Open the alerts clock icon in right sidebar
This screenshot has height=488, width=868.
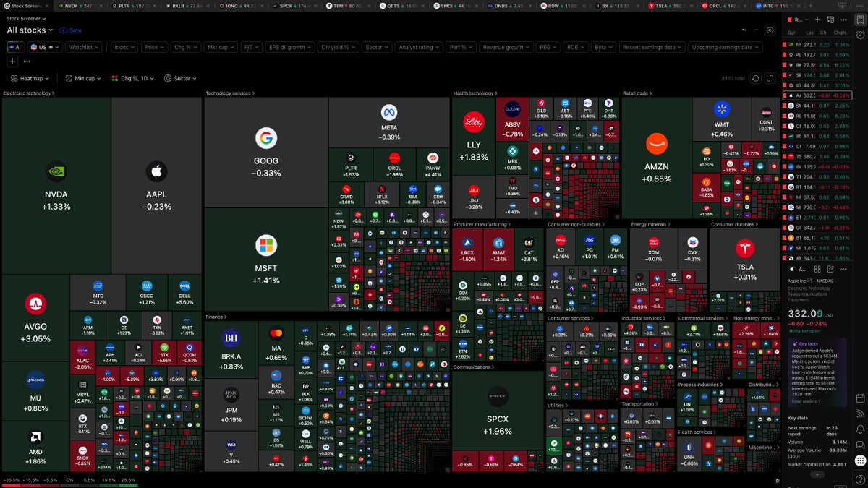coord(860,36)
